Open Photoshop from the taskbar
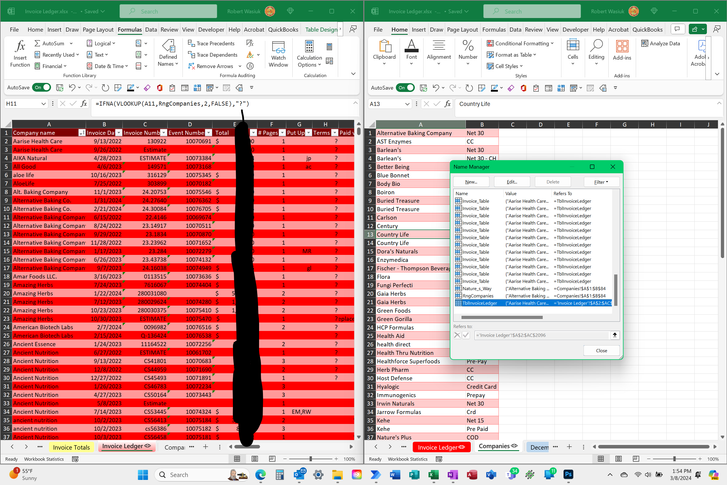The image size is (727, 485). (568, 474)
